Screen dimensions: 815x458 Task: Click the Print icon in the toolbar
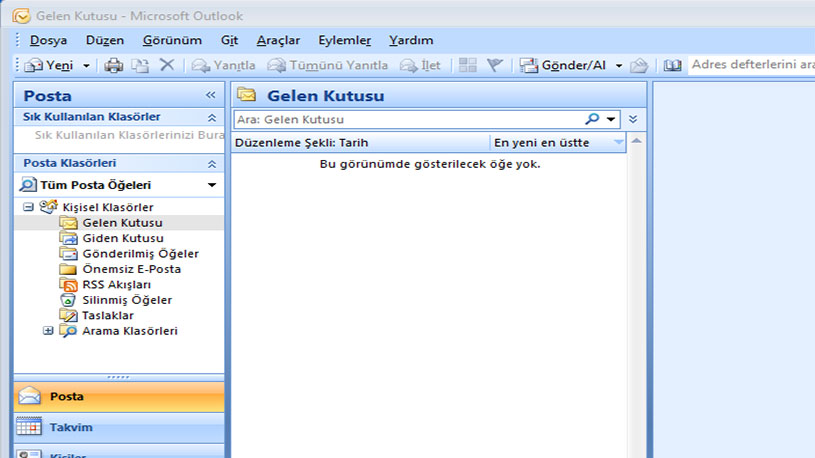pos(113,66)
